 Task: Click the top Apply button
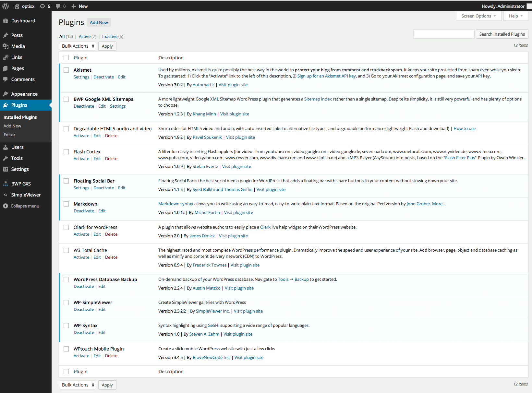click(107, 46)
